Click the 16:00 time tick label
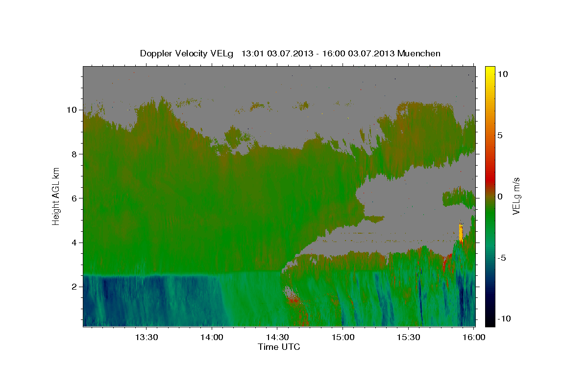 [474, 337]
